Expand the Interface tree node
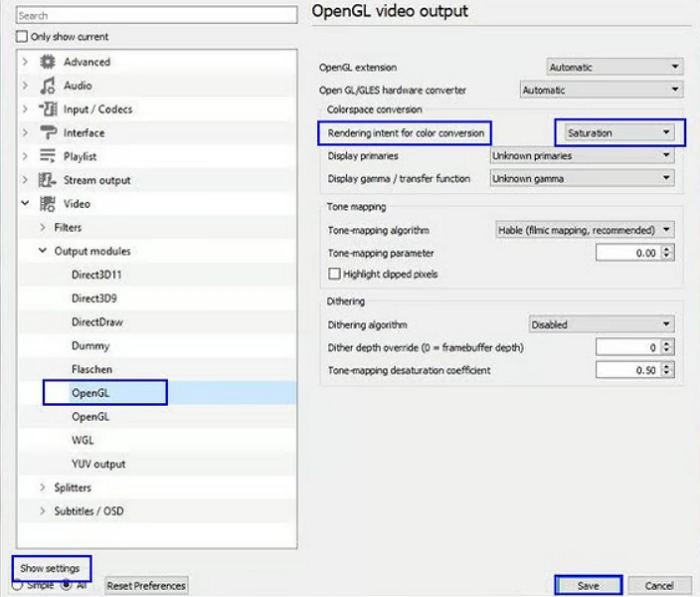The width and height of the screenshot is (700, 597). [25, 133]
